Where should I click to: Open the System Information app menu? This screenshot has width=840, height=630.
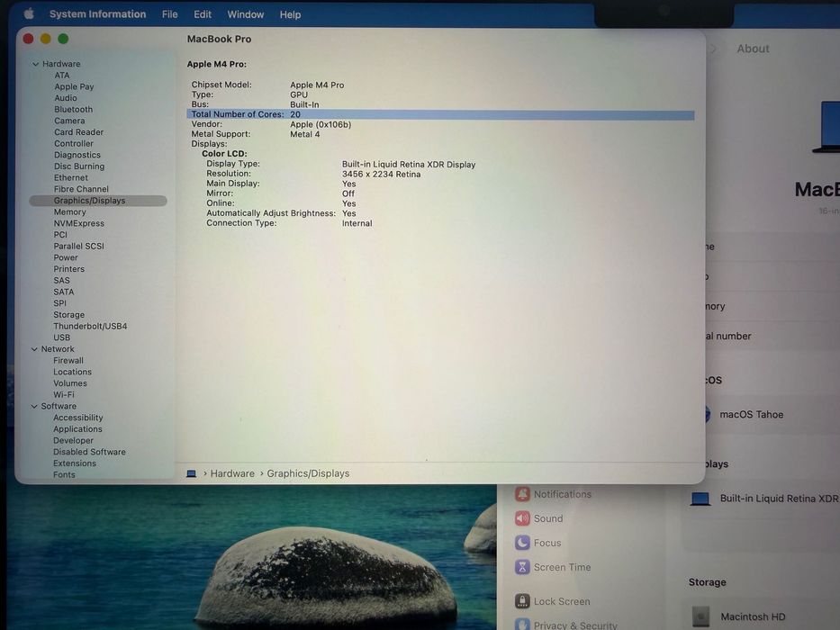tap(97, 14)
